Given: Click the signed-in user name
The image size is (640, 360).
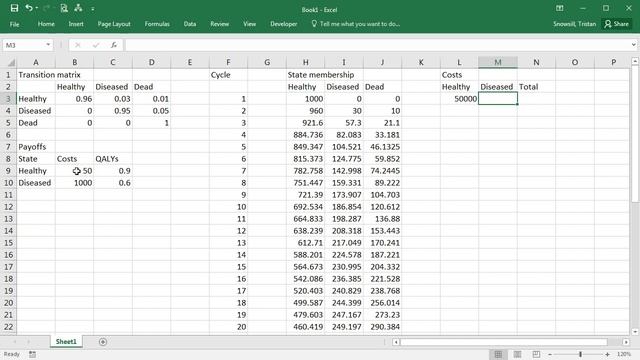Looking at the screenshot, I should pyautogui.click(x=574, y=24).
